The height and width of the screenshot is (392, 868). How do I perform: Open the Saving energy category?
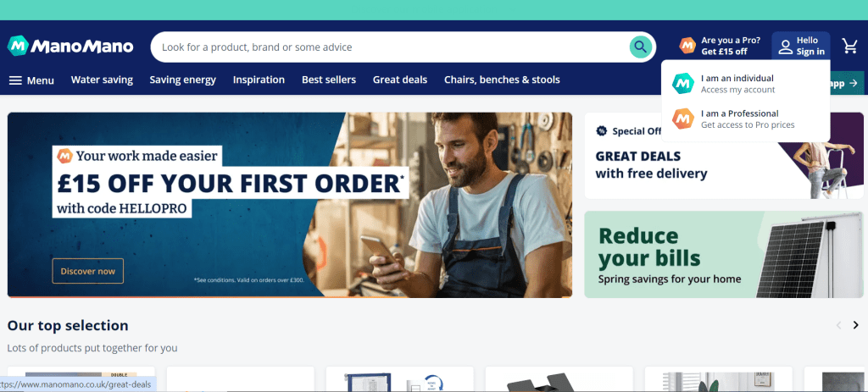pyautogui.click(x=183, y=80)
